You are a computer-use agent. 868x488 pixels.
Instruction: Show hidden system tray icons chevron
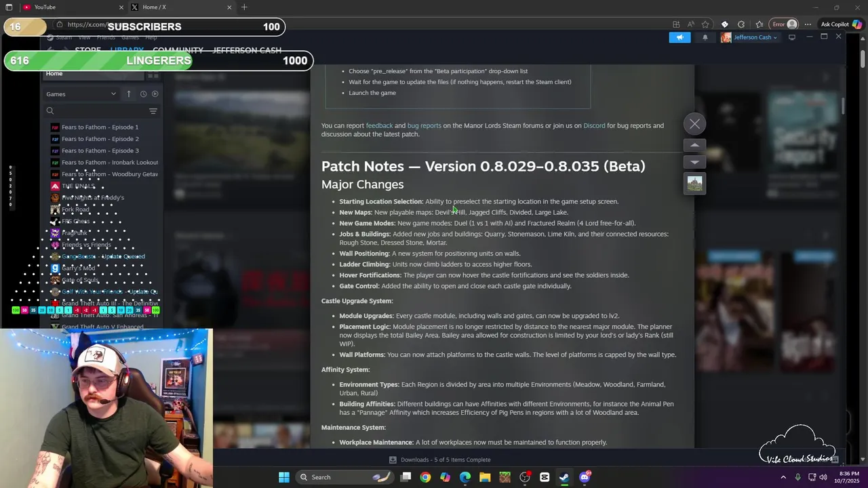(783, 477)
